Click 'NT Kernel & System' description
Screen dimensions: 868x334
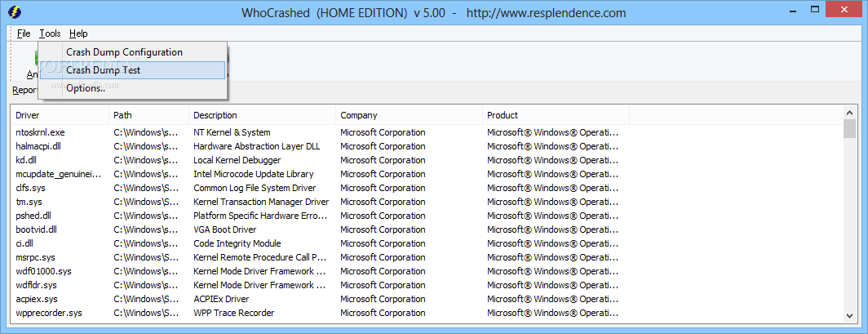click(232, 132)
